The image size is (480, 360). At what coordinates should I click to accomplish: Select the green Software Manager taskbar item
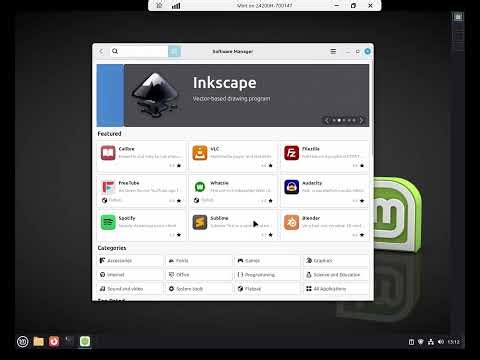85,341
